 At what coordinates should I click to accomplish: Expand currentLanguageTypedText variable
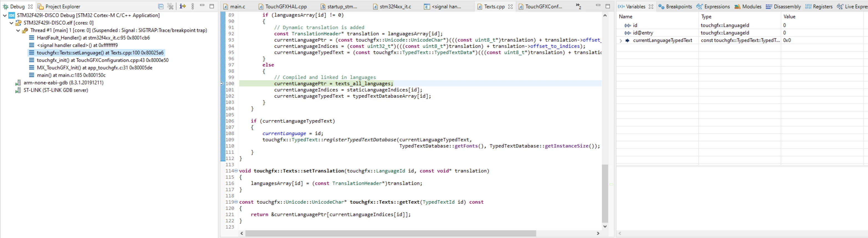621,40
